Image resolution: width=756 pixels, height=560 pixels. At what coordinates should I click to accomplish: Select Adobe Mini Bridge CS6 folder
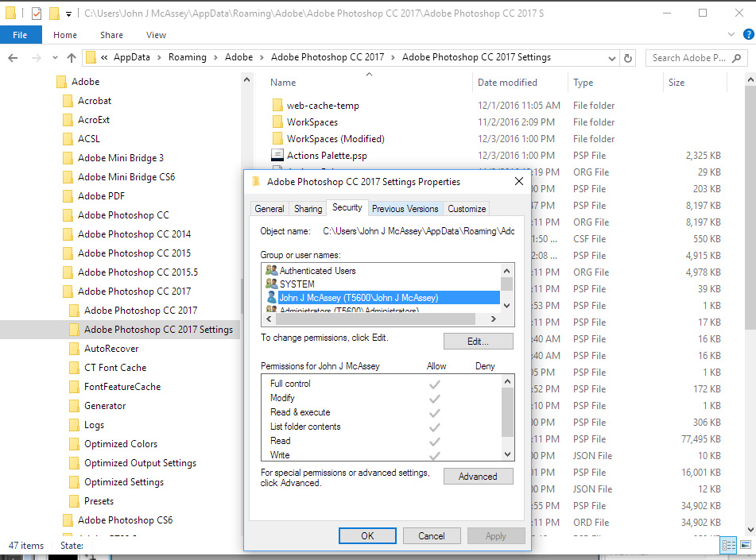click(126, 177)
